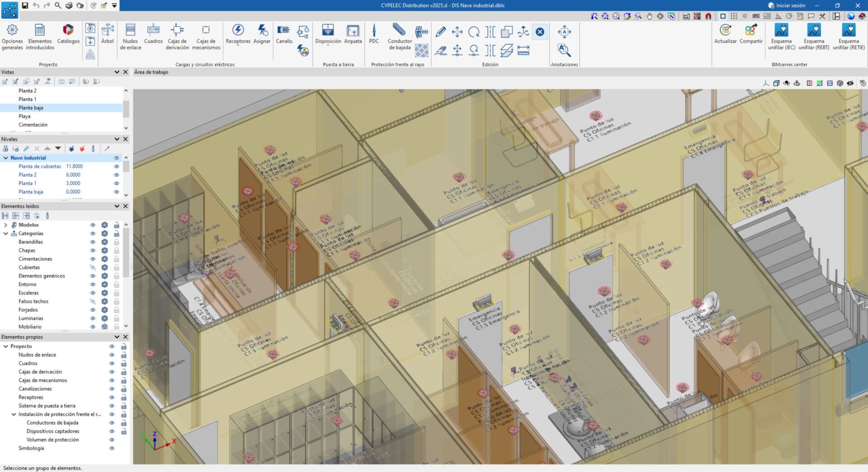Close the Elementos leídos panel

126,206
